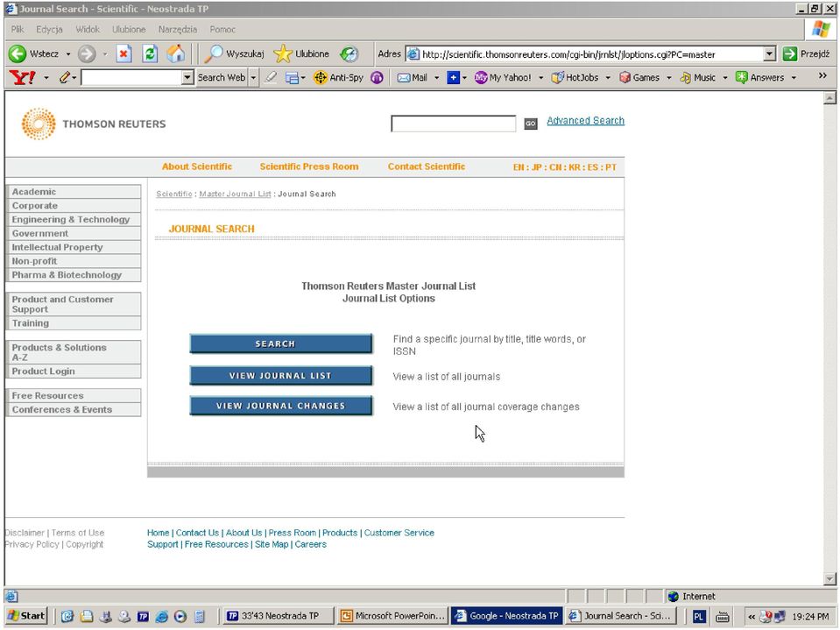Image resolution: width=840 pixels, height=630 pixels.
Task: Expand the Yahoo search box dropdown
Action: tap(187, 78)
